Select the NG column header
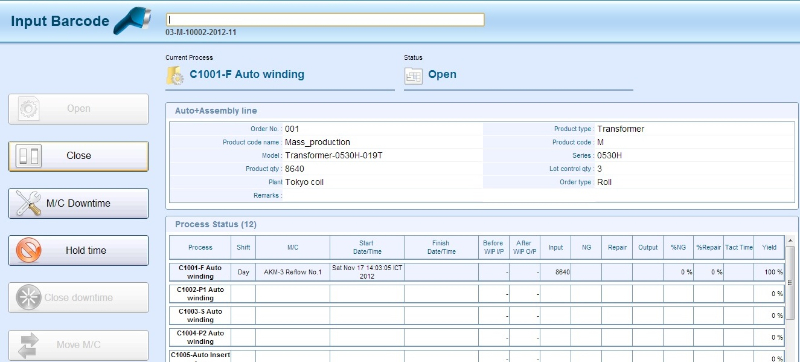This screenshot has height=362, width=800. (586, 248)
